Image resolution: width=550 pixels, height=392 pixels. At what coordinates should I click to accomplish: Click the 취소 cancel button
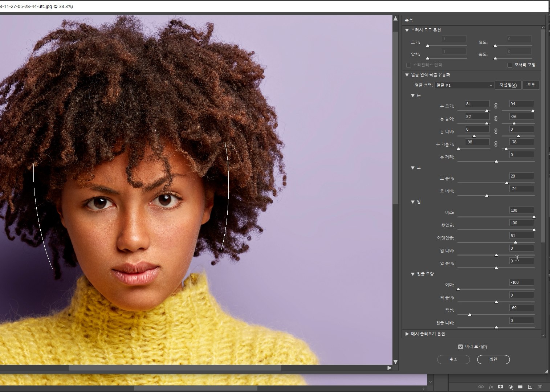coord(453,359)
